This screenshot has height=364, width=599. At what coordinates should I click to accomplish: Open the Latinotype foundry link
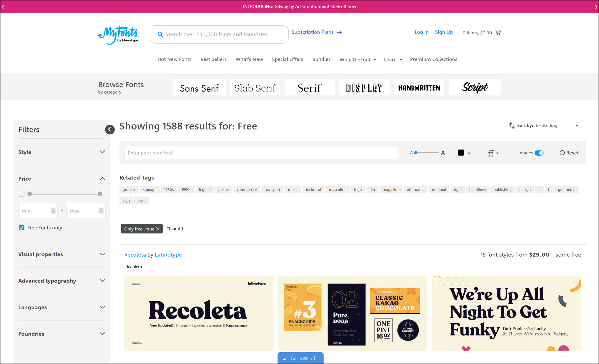click(168, 255)
